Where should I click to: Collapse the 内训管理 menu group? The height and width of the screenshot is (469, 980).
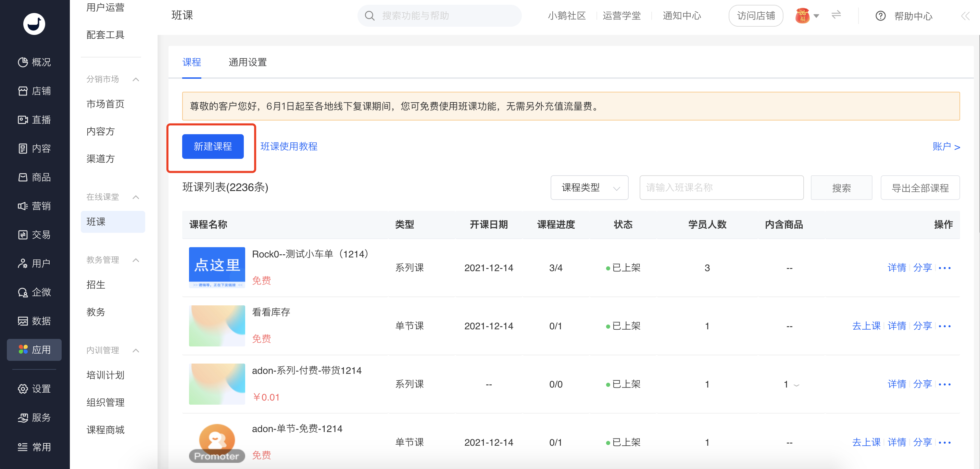click(136, 350)
